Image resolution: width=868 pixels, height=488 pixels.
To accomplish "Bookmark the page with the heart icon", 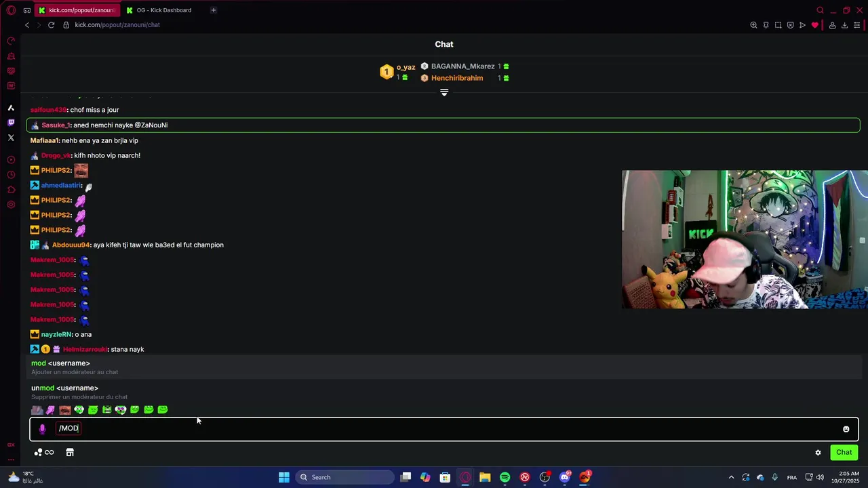I will (x=815, y=25).
